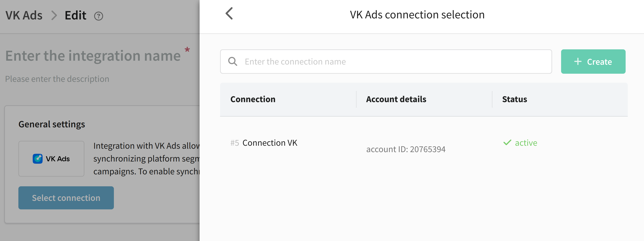The height and width of the screenshot is (241, 644).
Task: Click the Connection column header
Action: click(x=253, y=99)
